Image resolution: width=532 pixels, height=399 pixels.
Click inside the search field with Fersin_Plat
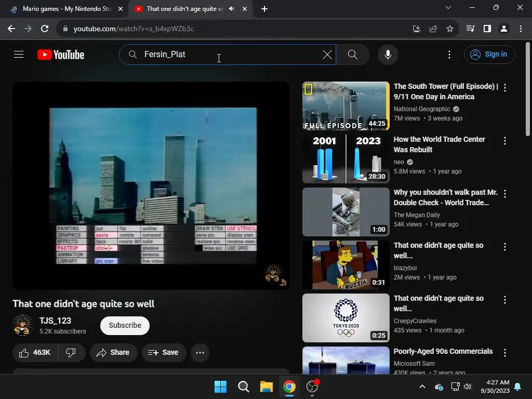228,54
